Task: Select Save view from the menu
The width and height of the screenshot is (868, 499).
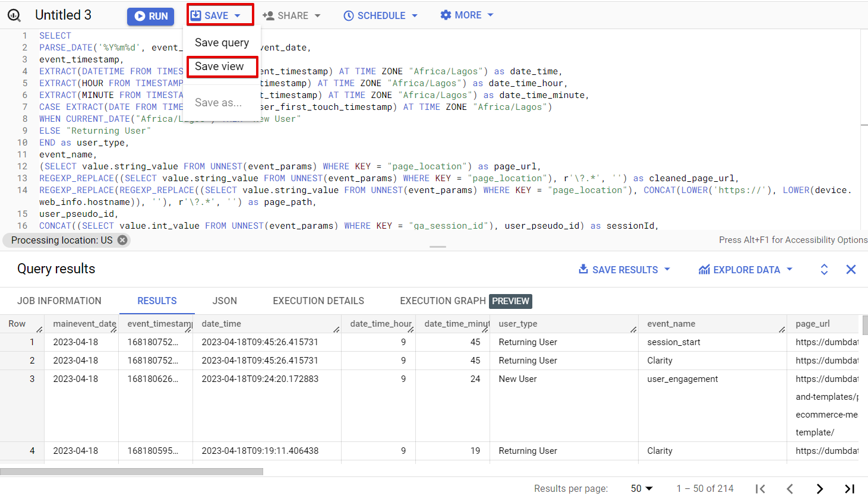Action: [222, 67]
